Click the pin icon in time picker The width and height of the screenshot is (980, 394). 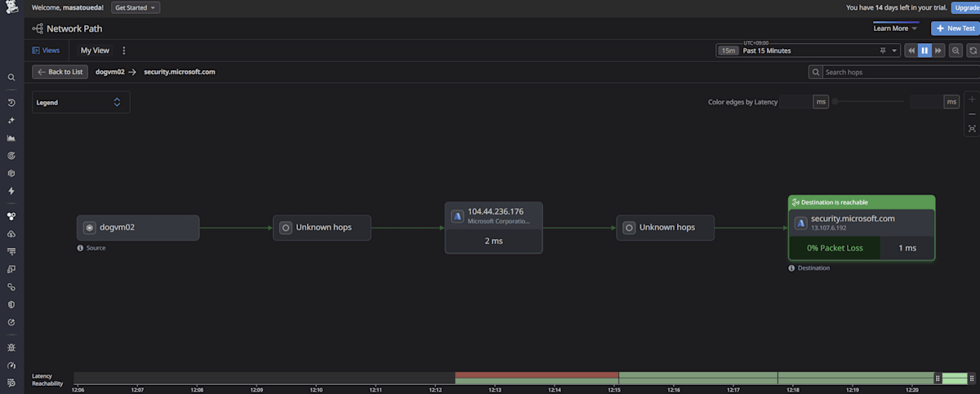882,51
